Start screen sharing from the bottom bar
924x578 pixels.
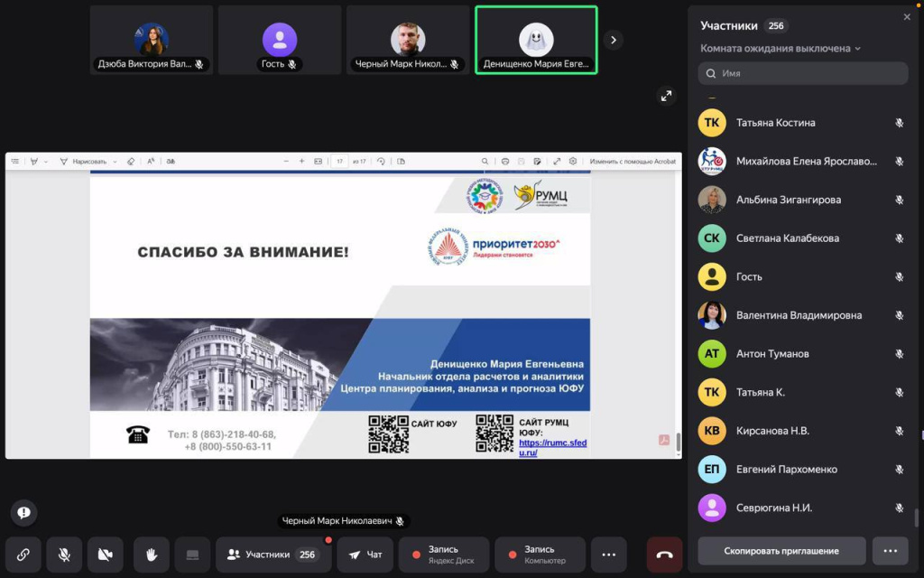[192, 555]
